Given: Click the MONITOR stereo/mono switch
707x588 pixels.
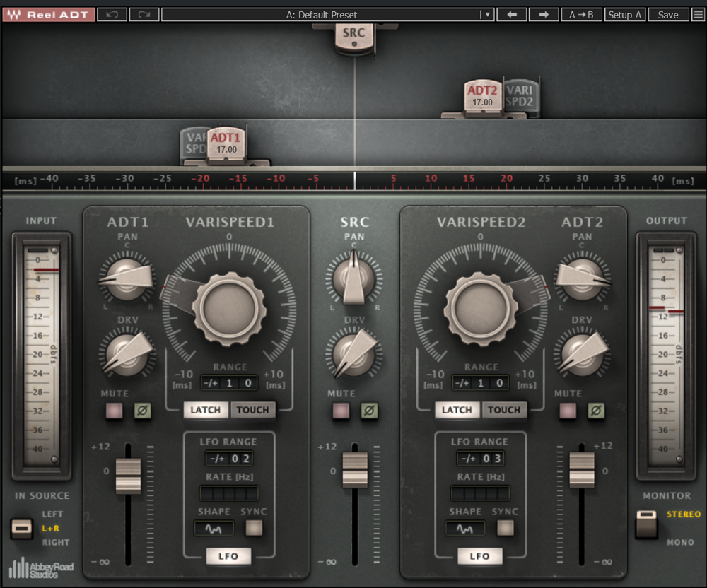Looking at the screenshot, I should [647, 524].
